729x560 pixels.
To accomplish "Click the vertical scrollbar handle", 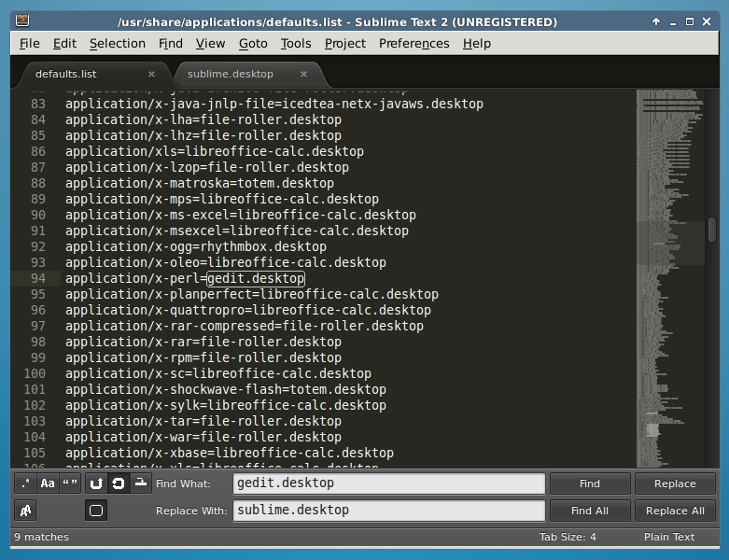I will (711, 229).
